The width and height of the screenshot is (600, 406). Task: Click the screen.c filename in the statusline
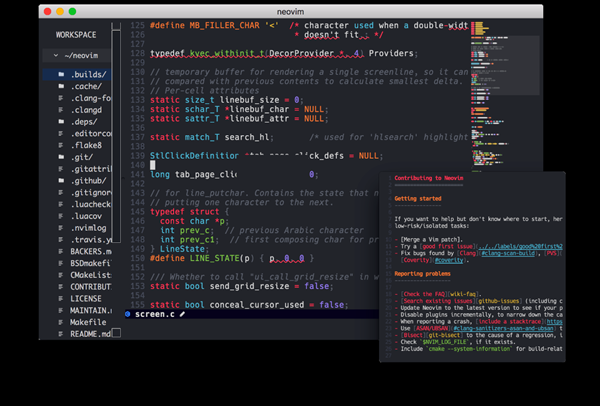155,314
